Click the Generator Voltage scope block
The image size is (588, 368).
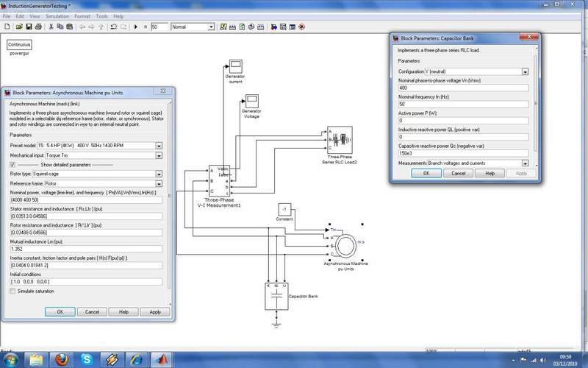251,100
